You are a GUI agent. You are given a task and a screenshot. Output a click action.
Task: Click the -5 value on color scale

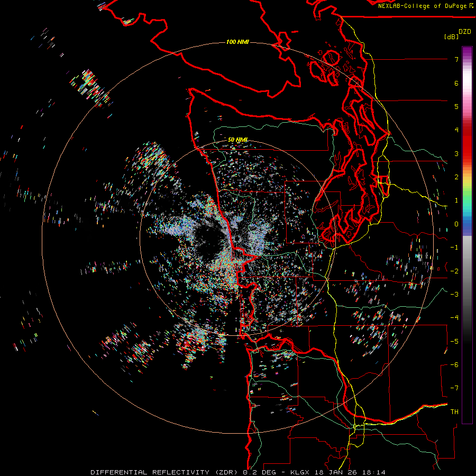tap(454, 341)
